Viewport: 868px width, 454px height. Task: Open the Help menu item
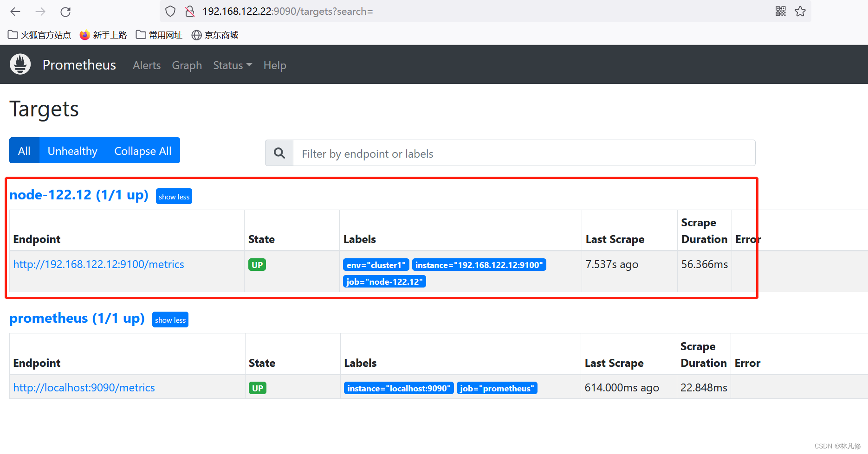[275, 65]
